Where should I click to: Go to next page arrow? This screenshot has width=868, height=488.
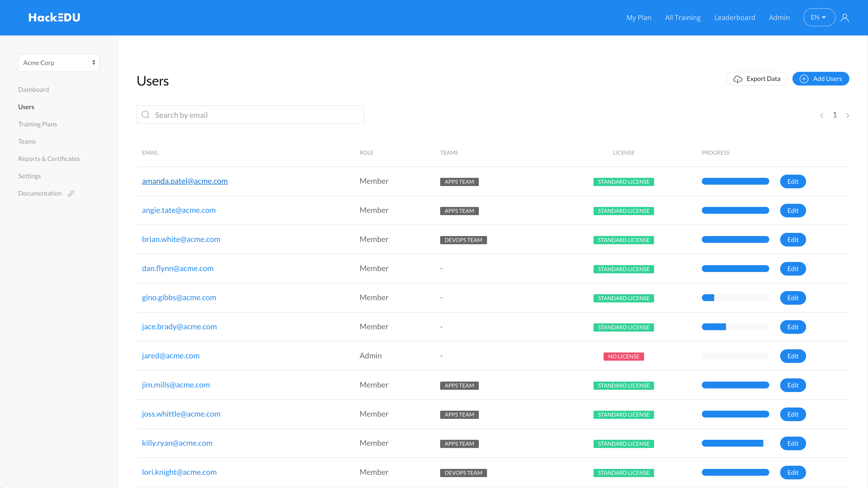coord(848,116)
